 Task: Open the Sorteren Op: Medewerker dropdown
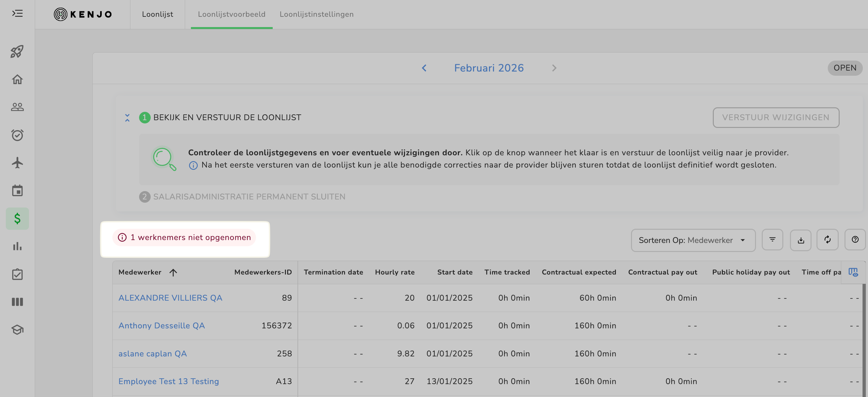click(x=693, y=240)
